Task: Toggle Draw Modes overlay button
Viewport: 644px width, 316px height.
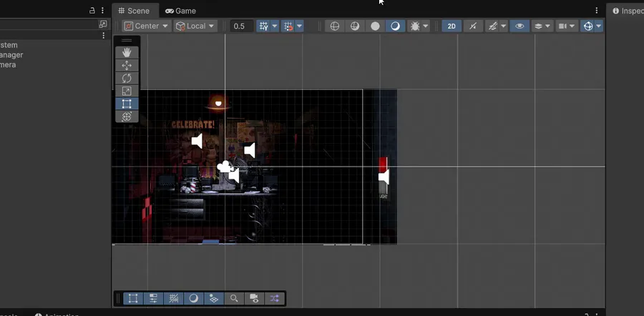Action: click(193, 298)
